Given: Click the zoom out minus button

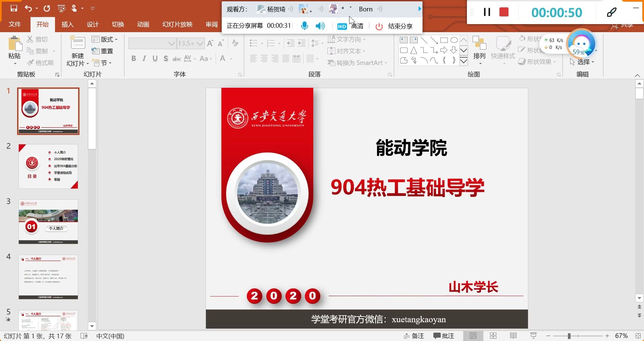Looking at the screenshot, I should point(548,336).
